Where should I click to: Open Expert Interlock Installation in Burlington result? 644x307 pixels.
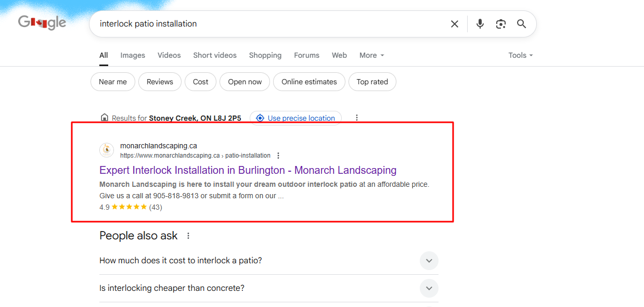[x=248, y=170]
